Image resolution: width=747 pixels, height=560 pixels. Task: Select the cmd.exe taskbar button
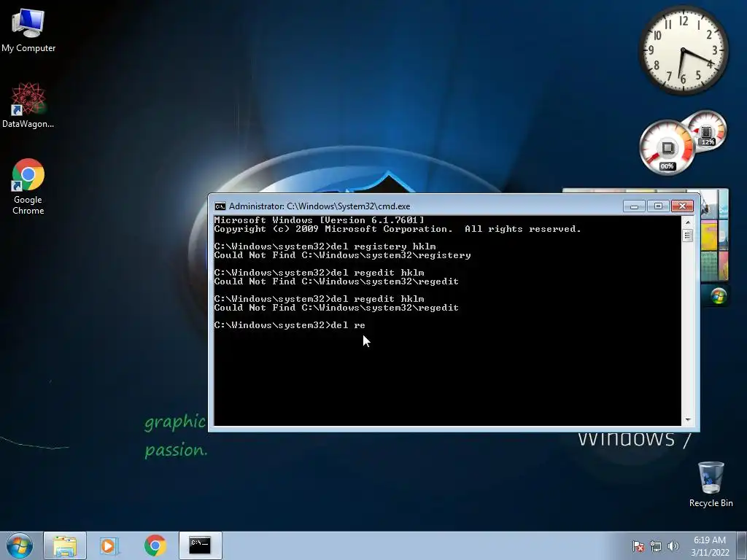point(200,545)
